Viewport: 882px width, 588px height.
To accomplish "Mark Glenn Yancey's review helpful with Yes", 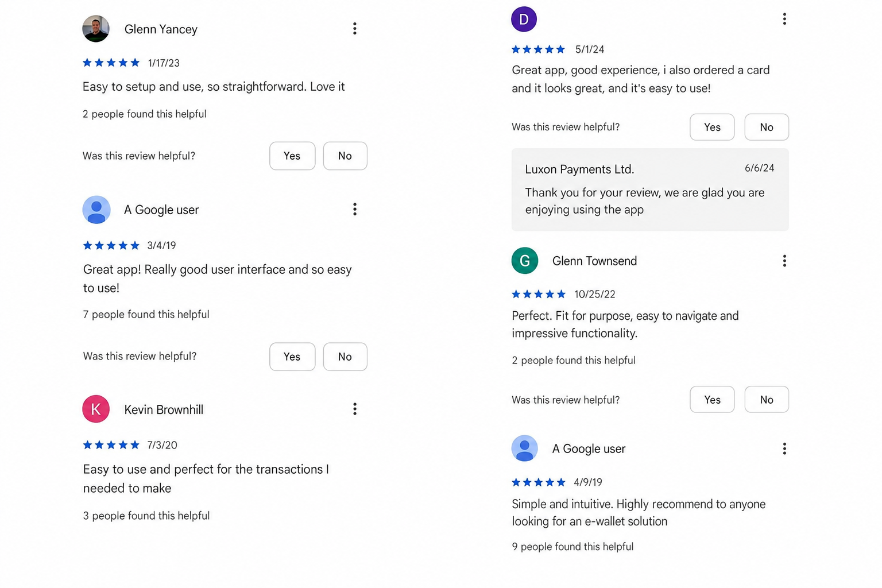I will [x=292, y=156].
